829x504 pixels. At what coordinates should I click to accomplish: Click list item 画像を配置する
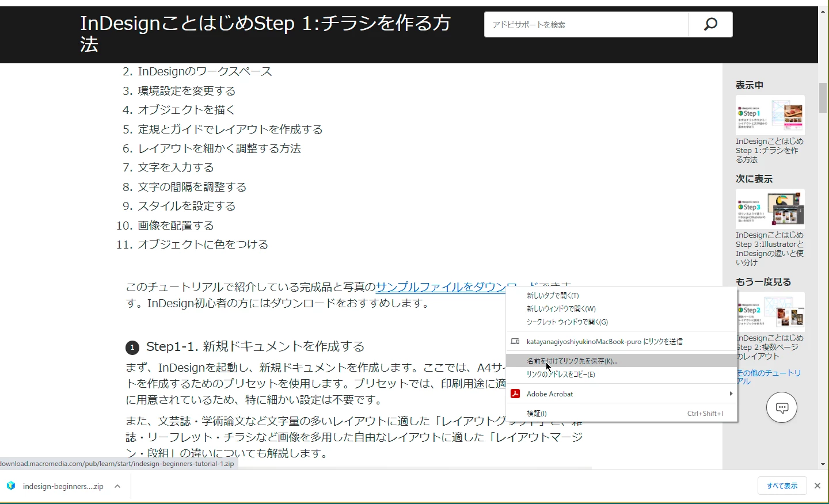pos(176,226)
